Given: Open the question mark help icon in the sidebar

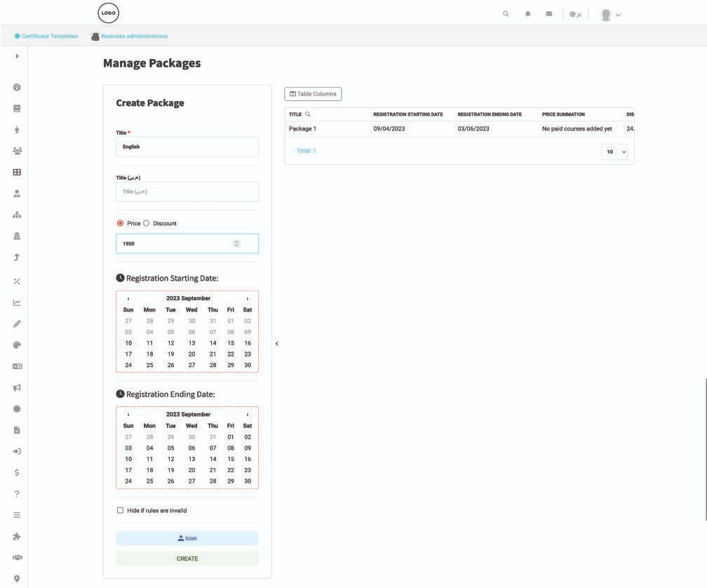Looking at the screenshot, I should (17, 494).
